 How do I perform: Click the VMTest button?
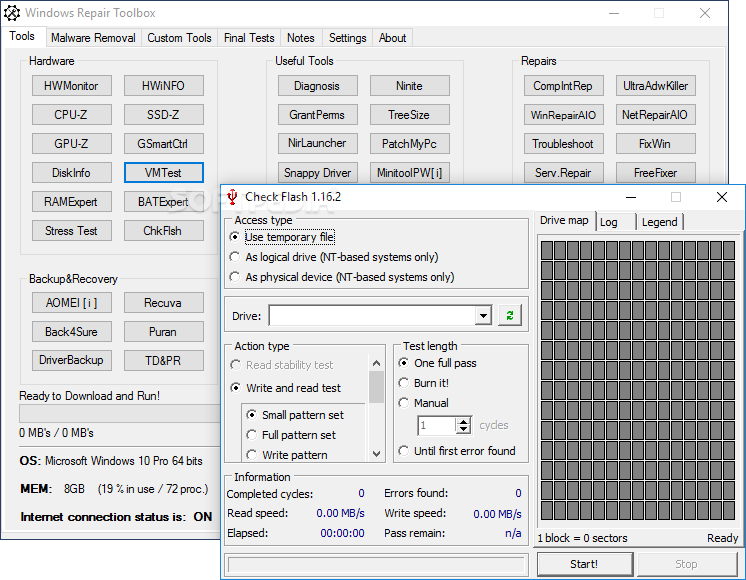tap(164, 173)
